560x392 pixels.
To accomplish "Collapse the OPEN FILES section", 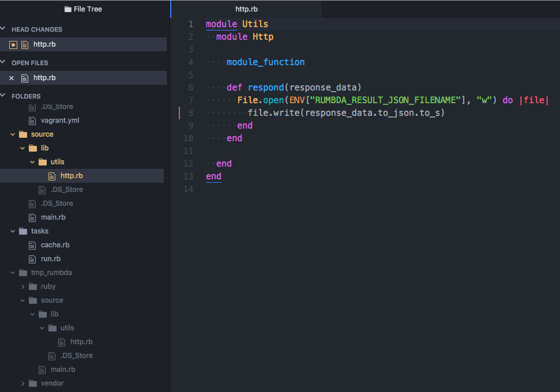I will (3, 62).
